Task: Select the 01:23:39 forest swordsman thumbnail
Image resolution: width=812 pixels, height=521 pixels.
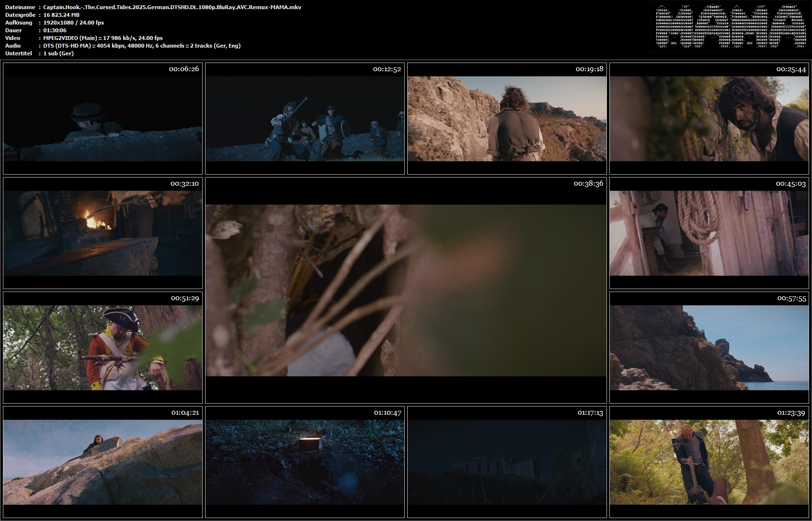Action: (x=709, y=462)
